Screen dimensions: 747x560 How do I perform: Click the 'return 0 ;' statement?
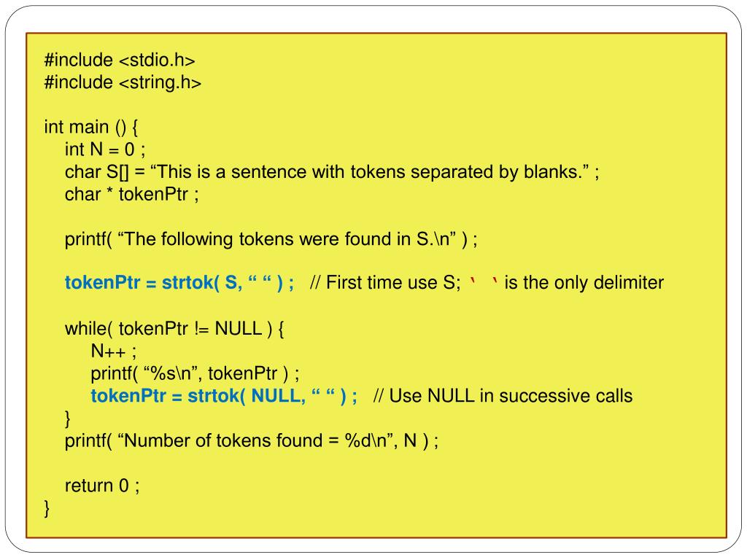click(x=102, y=486)
